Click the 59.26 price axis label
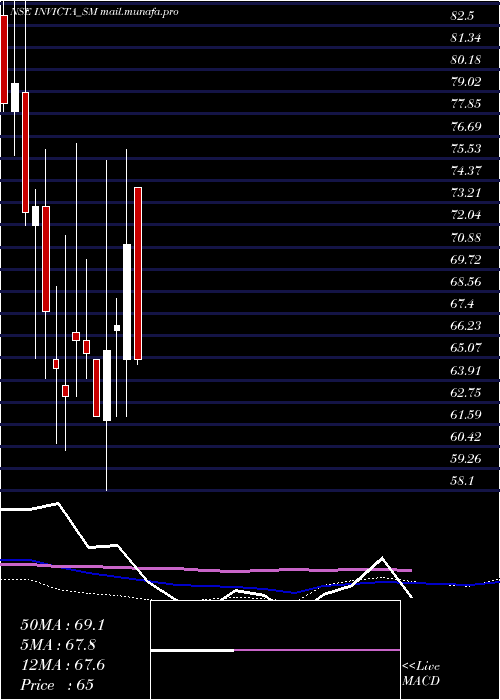Viewport: 500px width, 700px height. click(x=466, y=458)
